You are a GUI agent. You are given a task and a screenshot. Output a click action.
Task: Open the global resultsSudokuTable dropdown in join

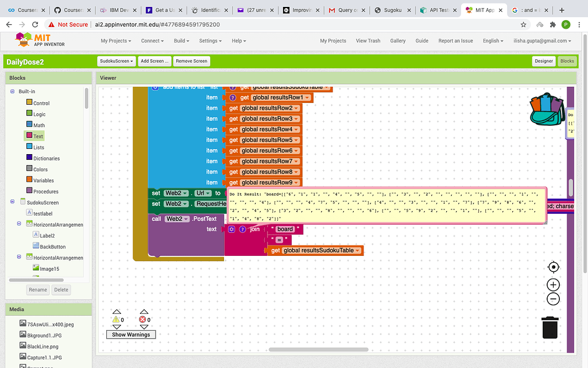pos(357,251)
